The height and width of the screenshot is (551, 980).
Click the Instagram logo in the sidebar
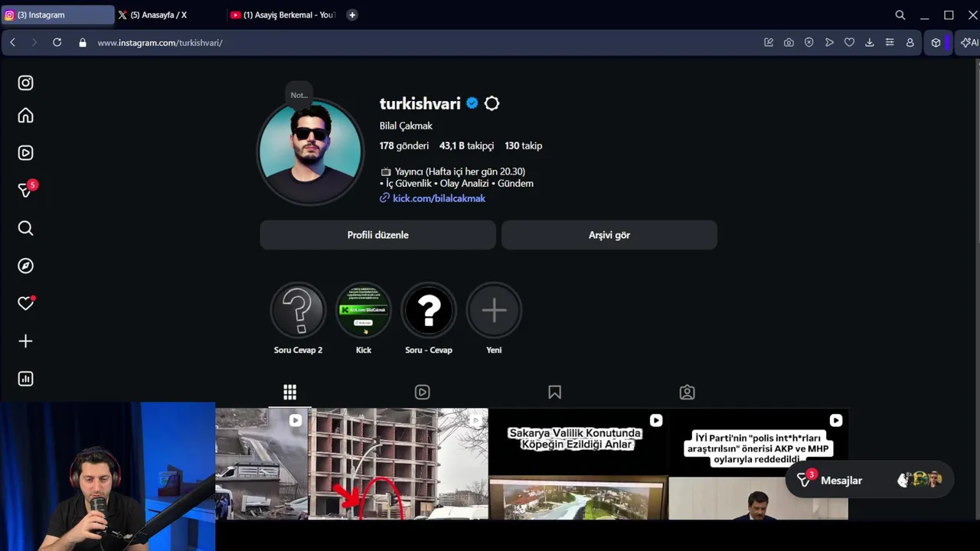[25, 83]
